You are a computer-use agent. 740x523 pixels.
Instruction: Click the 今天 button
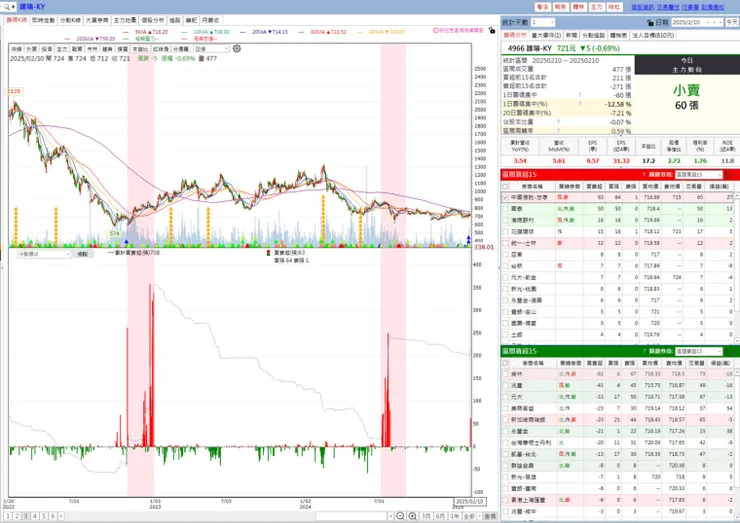pyautogui.click(x=732, y=22)
